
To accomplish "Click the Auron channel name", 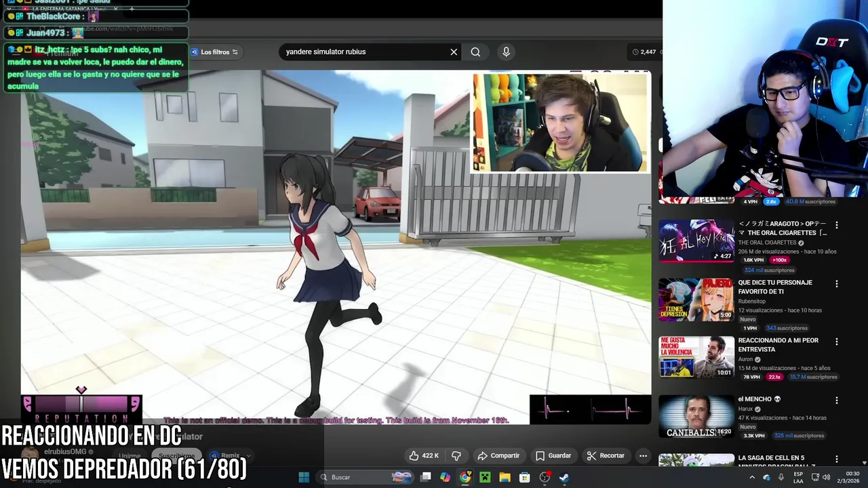I will pyautogui.click(x=745, y=359).
